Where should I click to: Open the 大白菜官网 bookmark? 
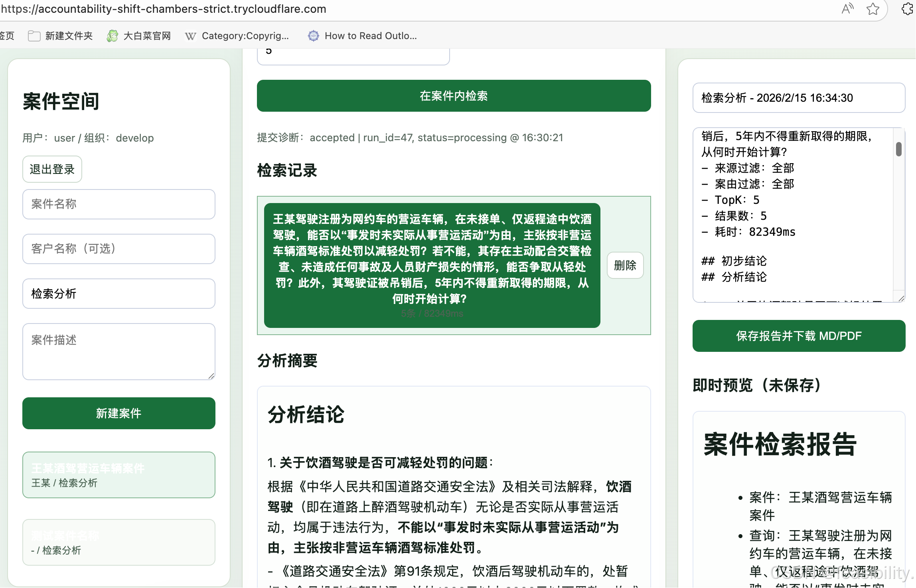(x=139, y=36)
